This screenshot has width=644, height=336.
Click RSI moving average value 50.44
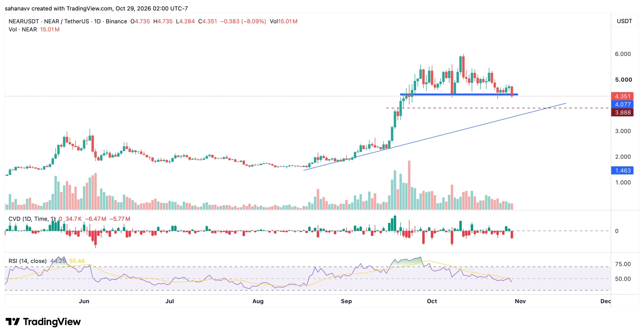tap(77, 261)
